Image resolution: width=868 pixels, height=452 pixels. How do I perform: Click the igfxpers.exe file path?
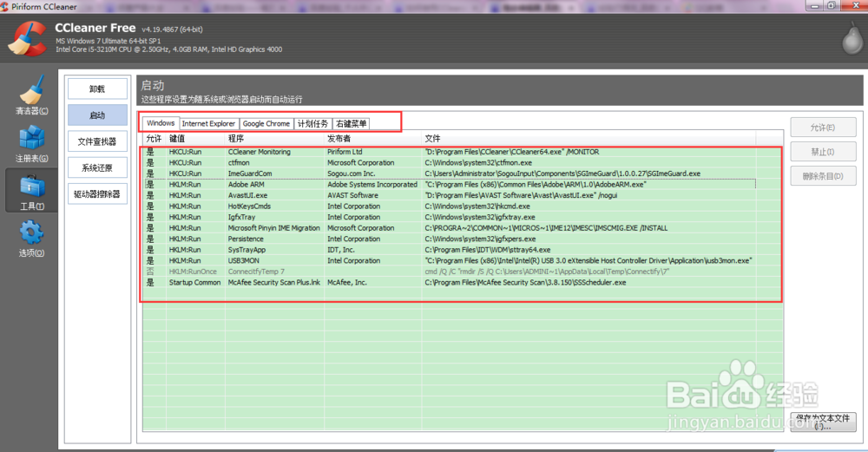pos(480,239)
